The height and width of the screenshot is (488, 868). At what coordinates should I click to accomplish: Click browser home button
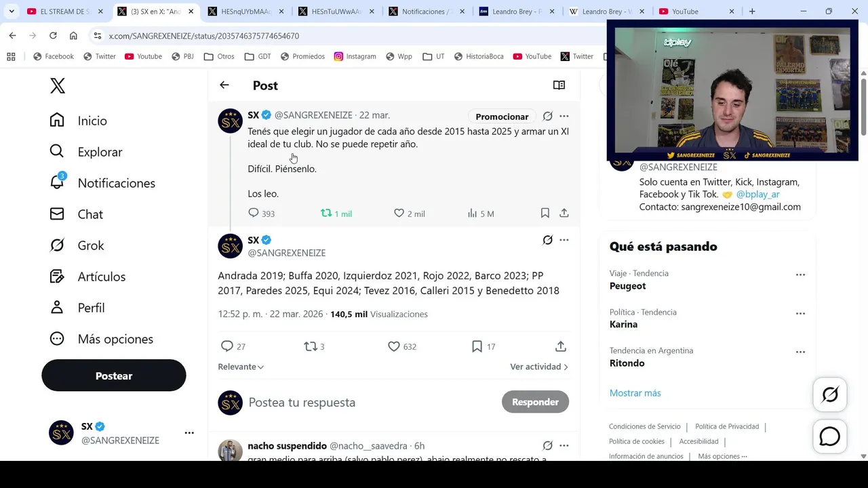73,35
